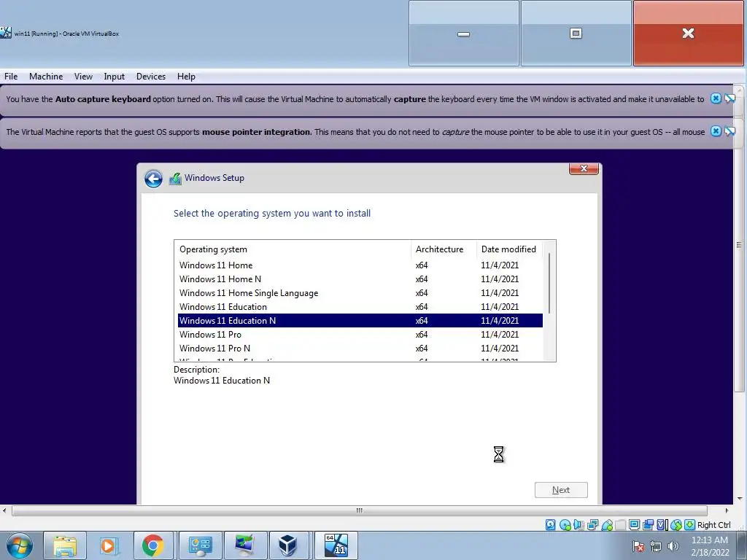Viewport: 747px width, 560px height.
Task: Open the Machine menu
Action: [x=46, y=76]
